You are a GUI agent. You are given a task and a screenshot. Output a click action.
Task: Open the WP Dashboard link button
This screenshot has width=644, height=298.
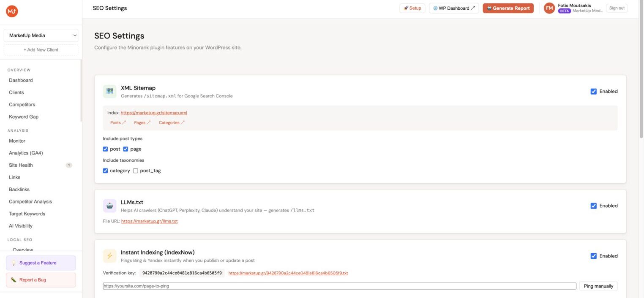click(x=454, y=8)
